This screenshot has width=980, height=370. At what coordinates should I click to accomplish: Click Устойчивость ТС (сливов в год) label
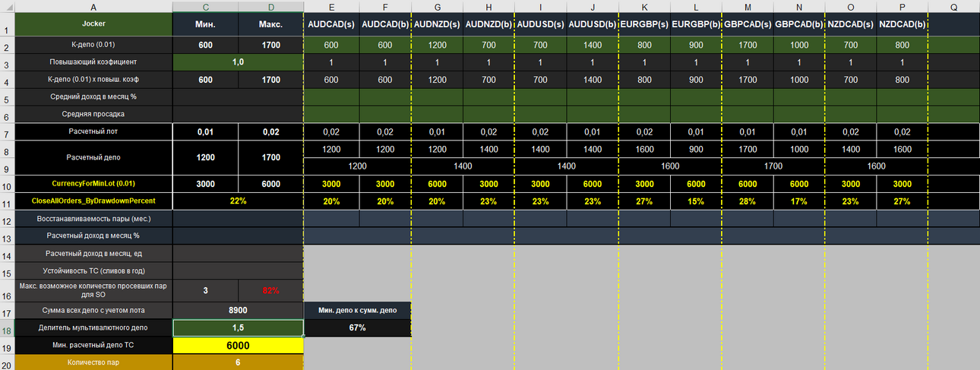pyautogui.click(x=93, y=270)
